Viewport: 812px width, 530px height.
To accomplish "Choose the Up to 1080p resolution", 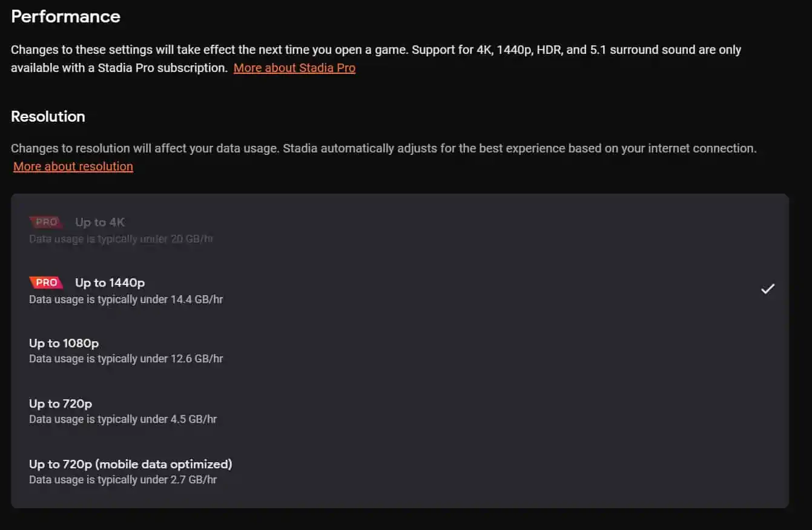I will [x=400, y=351].
